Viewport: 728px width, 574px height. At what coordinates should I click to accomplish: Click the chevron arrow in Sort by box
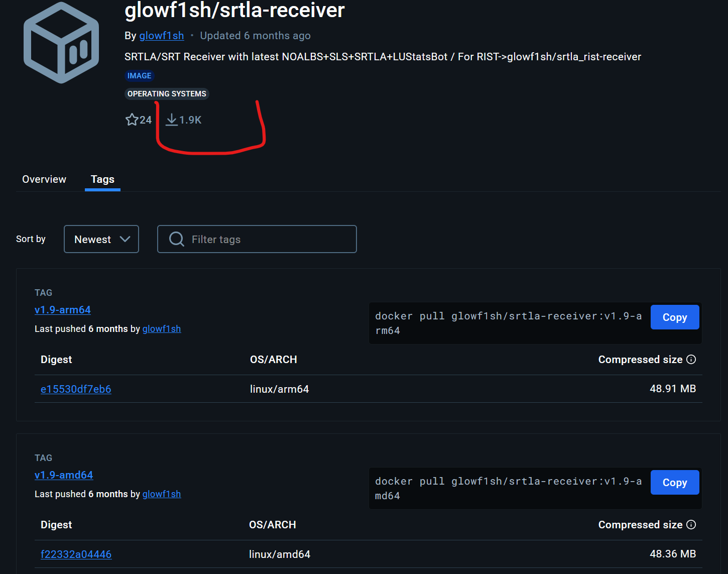(125, 239)
